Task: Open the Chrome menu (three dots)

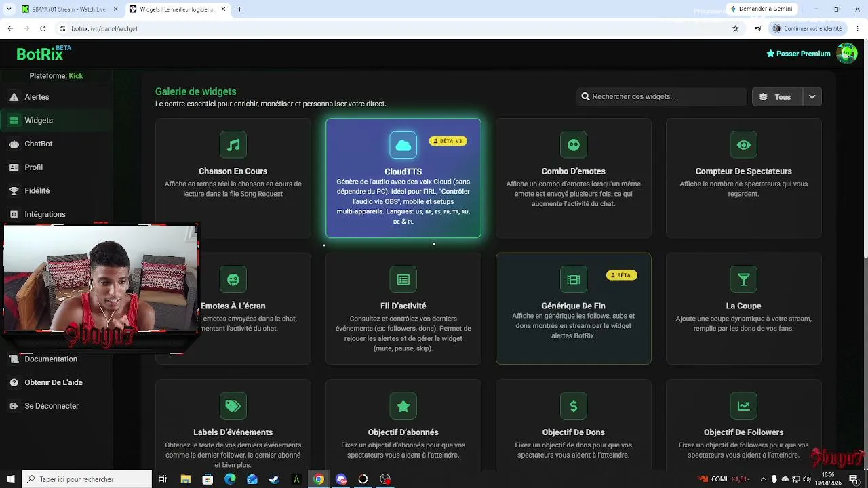Action: pyautogui.click(x=857, y=28)
